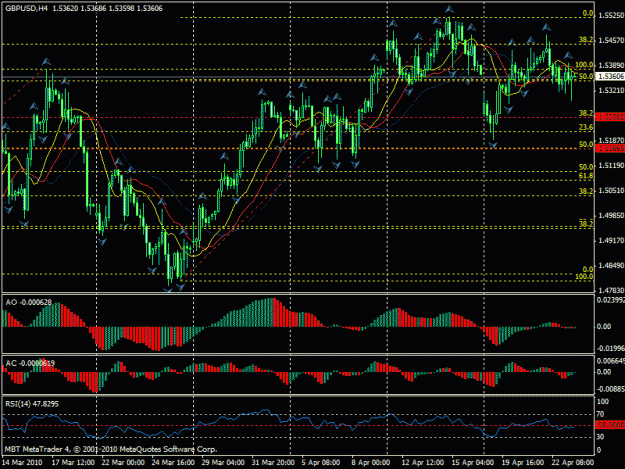Viewport: 625px width, 469px height.
Task: Click the 70 level on RSI scale
Action: pos(601,415)
